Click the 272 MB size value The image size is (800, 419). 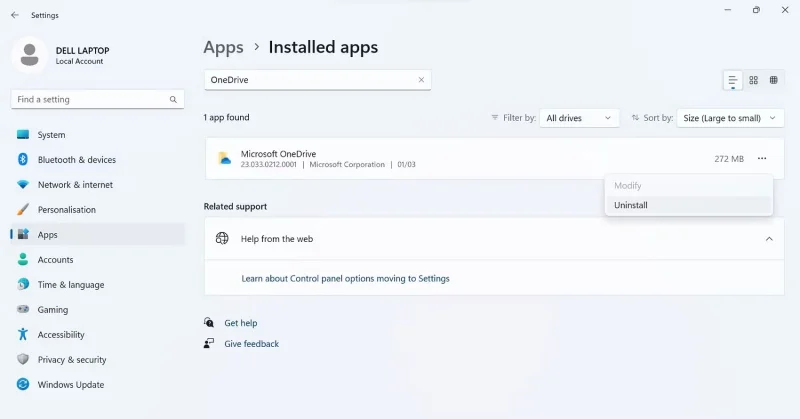(729, 159)
